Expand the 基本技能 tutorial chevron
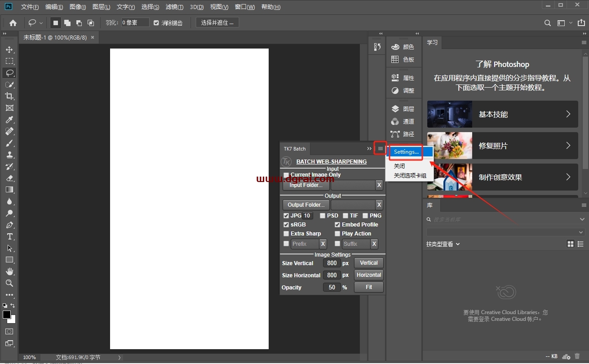The height and width of the screenshot is (364, 589). pyautogui.click(x=568, y=114)
